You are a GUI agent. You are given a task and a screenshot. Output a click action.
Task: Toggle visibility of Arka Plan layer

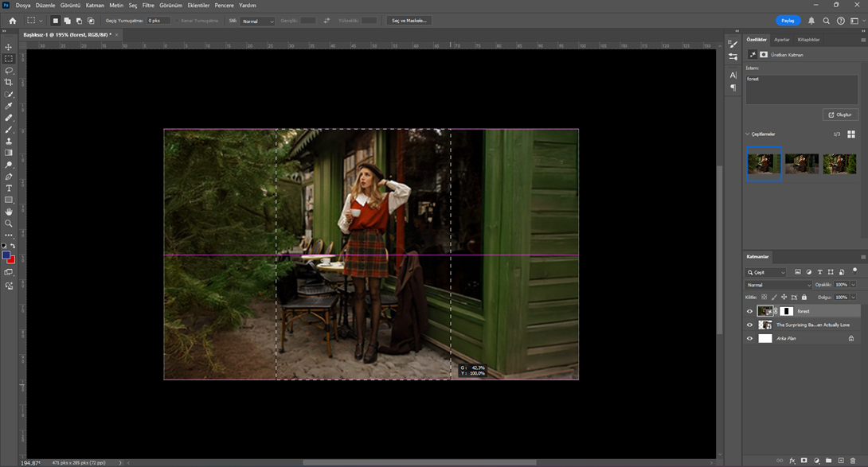click(749, 338)
